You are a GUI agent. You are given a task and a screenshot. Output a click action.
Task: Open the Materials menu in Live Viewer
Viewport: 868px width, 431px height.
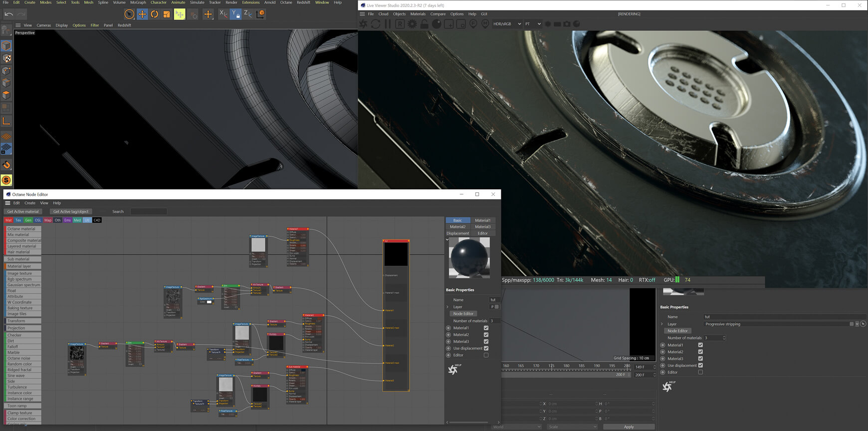pyautogui.click(x=418, y=14)
